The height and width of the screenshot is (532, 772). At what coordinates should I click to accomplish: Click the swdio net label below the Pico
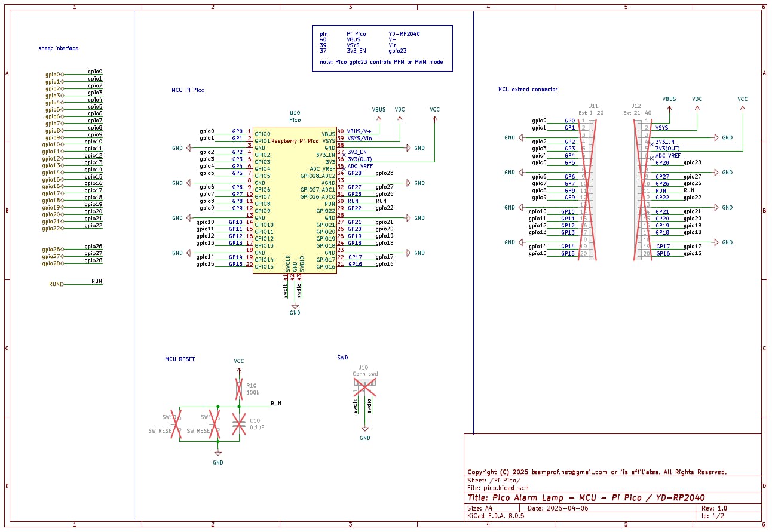pyautogui.click(x=300, y=290)
